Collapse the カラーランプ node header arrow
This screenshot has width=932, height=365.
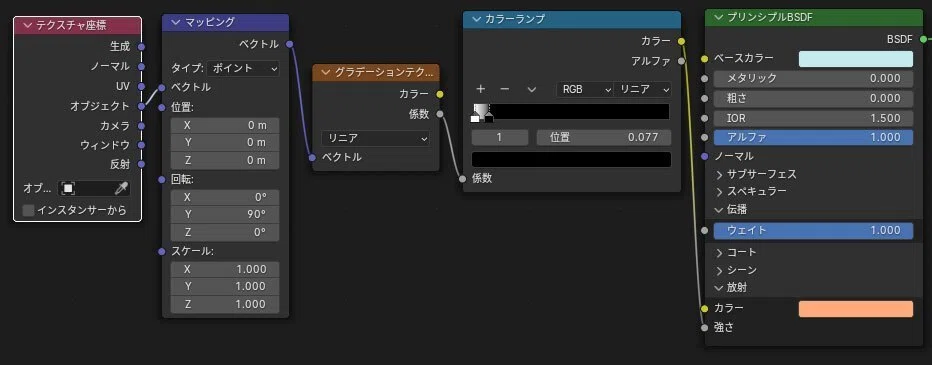coord(476,19)
